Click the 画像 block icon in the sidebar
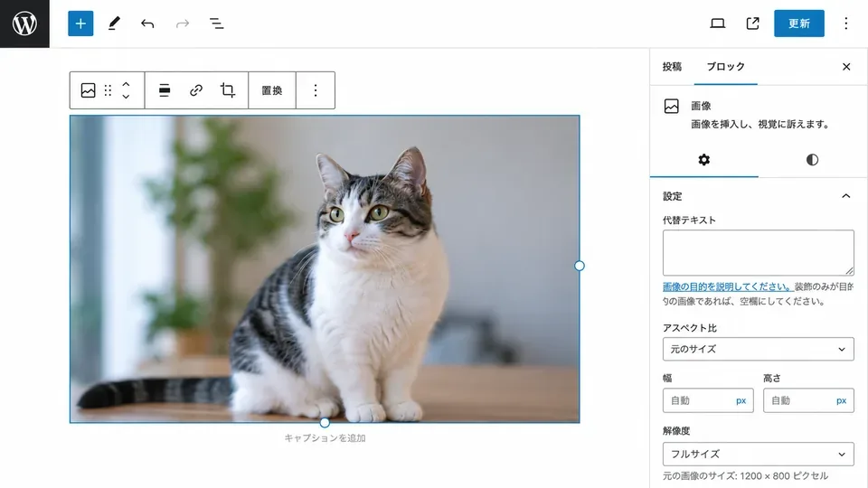868x488 pixels. 672,107
